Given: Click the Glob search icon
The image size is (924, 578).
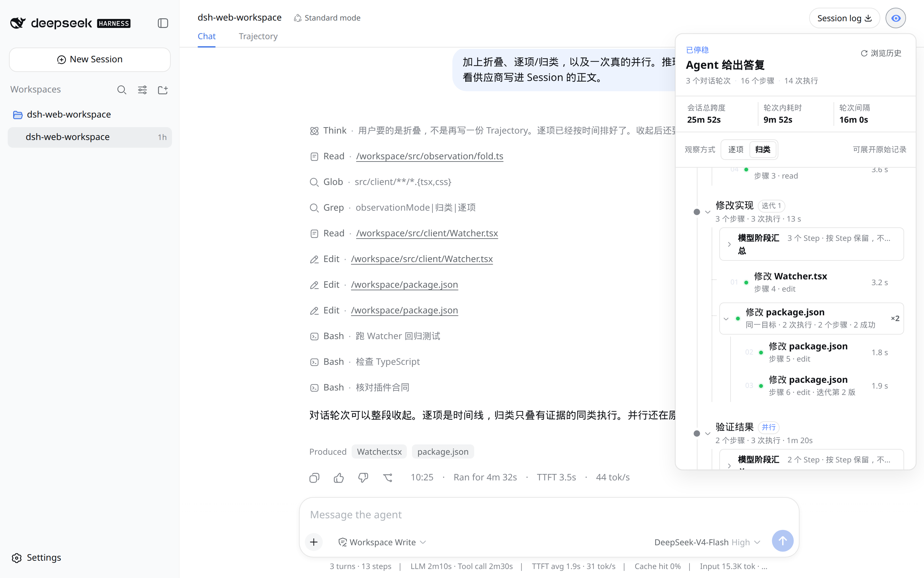Looking at the screenshot, I should point(314,182).
